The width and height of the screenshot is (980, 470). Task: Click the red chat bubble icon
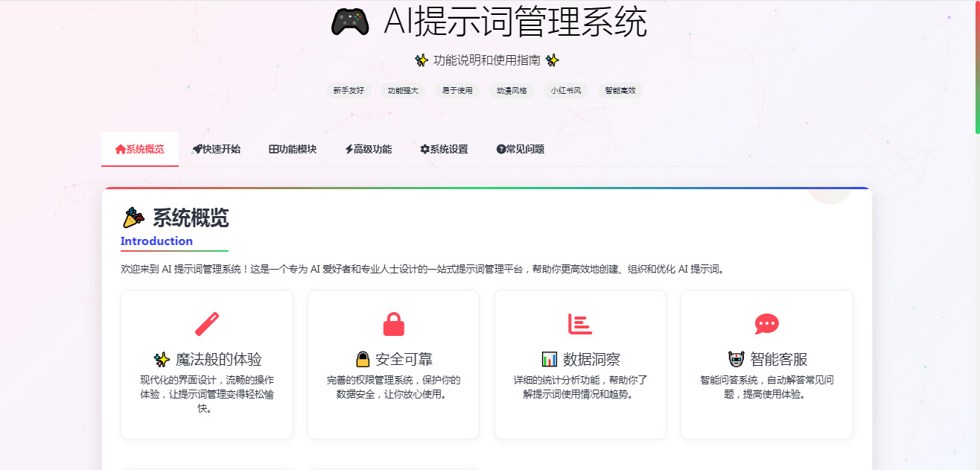point(766,324)
